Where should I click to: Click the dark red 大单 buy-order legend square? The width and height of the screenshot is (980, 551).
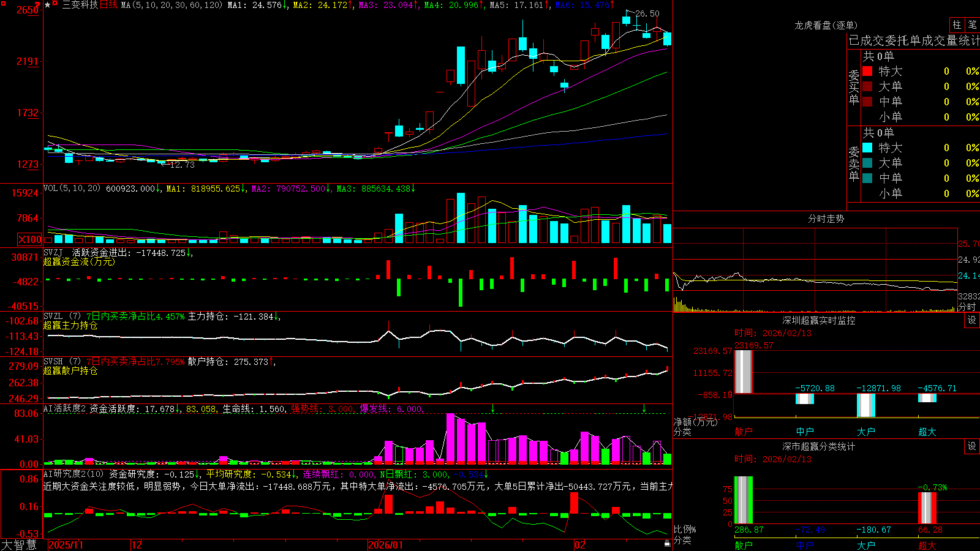867,86
